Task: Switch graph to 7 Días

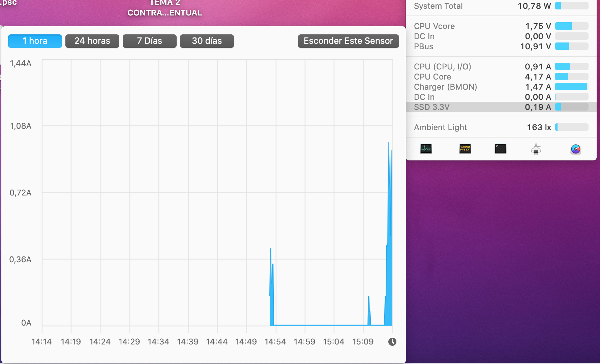Action: pyautogui.click(x=150, y=41)
